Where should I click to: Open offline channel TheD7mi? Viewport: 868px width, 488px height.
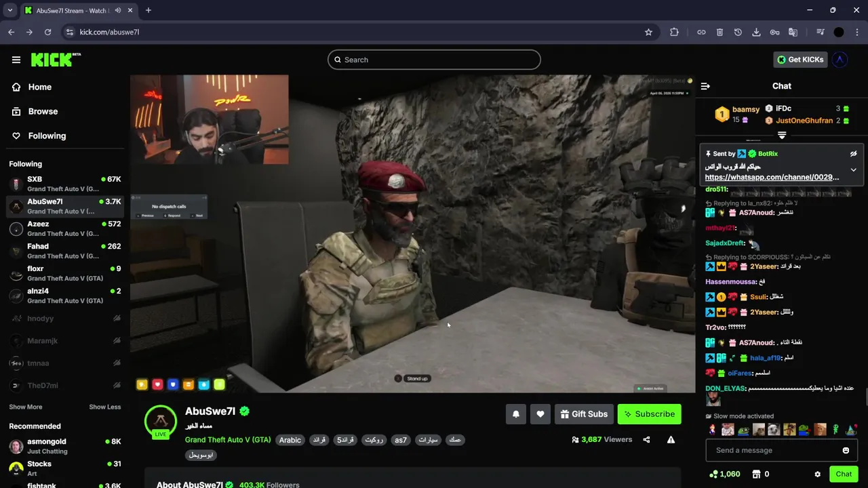[64, 386]
